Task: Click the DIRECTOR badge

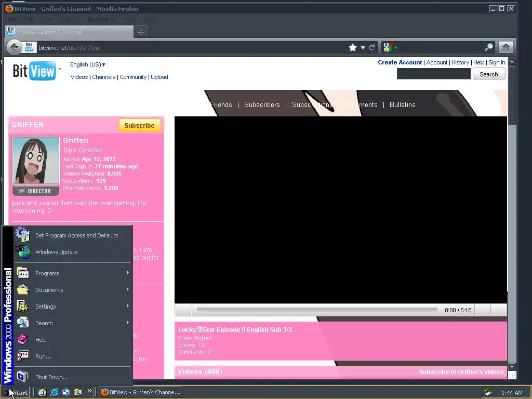Action: 36,191
